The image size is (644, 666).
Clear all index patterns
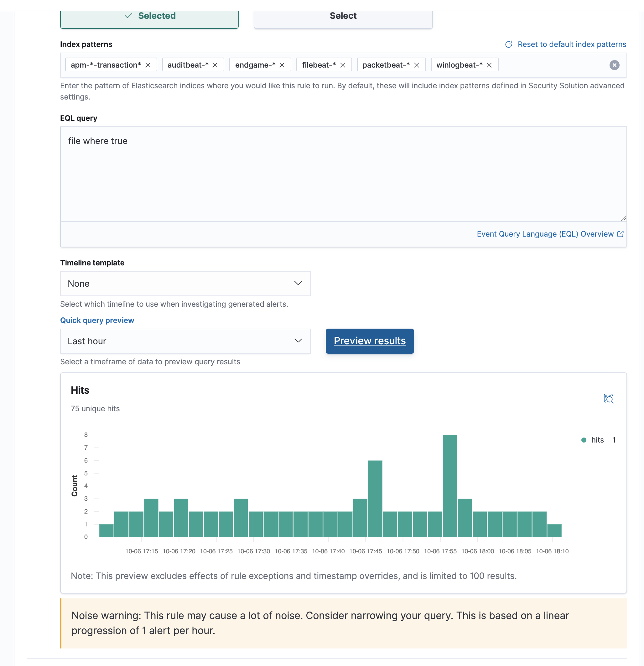click(614, 65)
